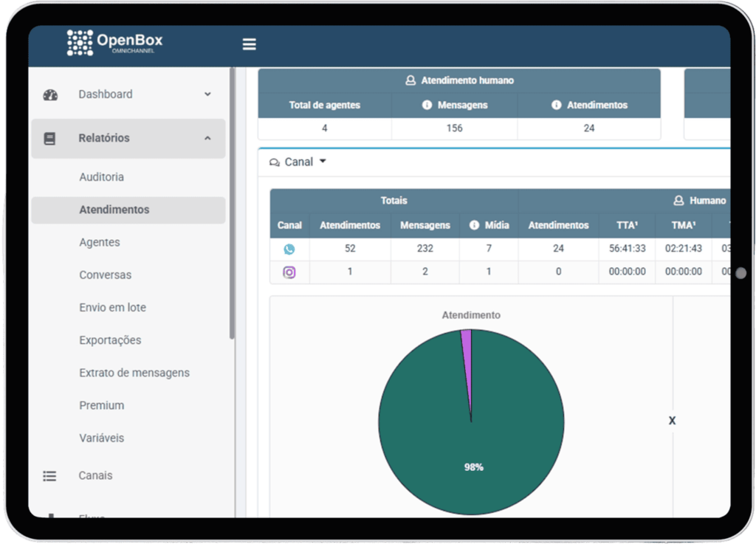The image size is (756, 544).
Task: Click the WhatsApp channel icon in table
Action: point(289,249)
